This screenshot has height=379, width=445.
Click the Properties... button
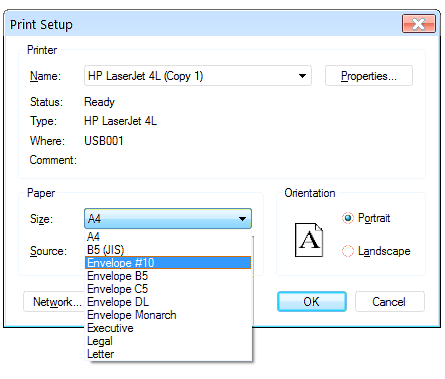369,76
